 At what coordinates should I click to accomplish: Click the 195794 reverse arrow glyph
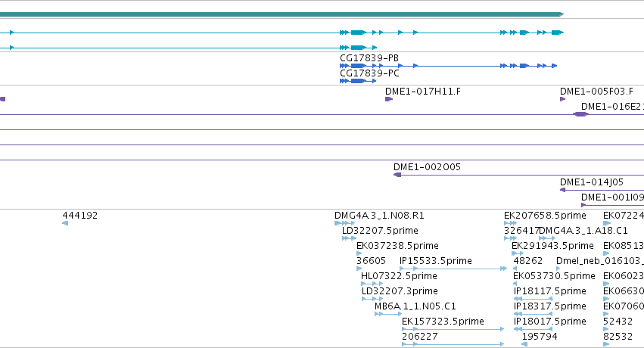[x=524, y=344]
